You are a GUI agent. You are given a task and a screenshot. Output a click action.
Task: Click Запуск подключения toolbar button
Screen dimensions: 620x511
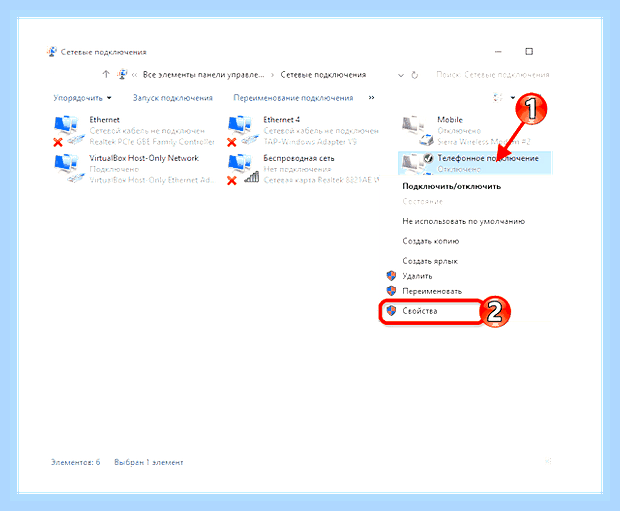pos(172,98)
